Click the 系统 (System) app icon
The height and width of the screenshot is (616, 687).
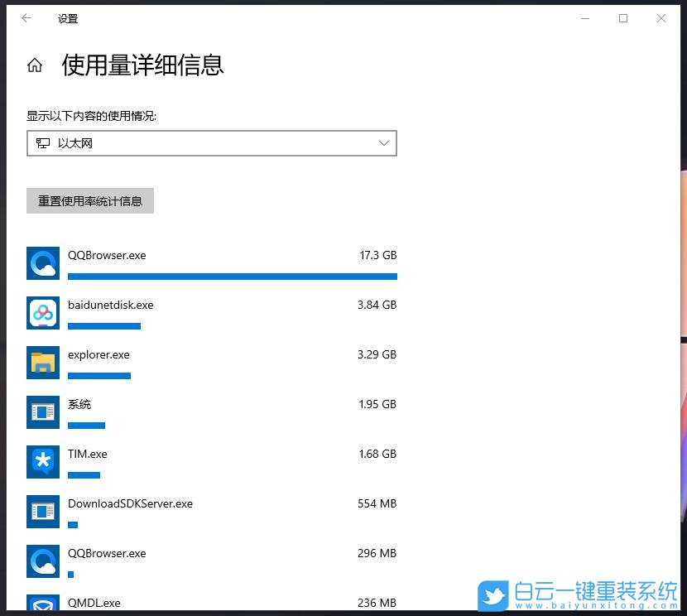tap(43, 412)
